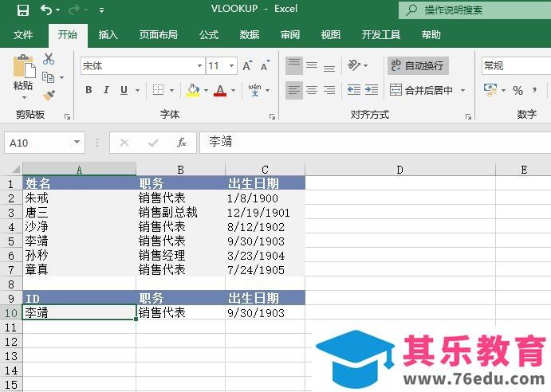Click the Name Box showing A10
This screenshot has height=392, width=551.
coord(45,143)
